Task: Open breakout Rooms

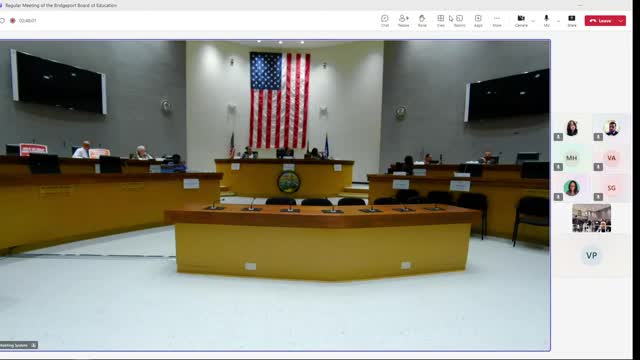Action: pyautogui.click(x=460, y=21)
